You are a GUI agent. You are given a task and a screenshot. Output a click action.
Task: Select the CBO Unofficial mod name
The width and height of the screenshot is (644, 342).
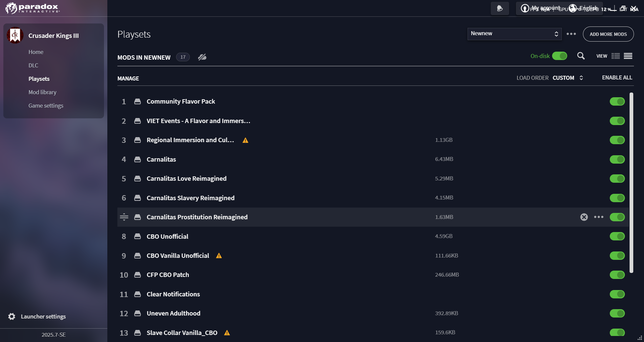[167, 236]
